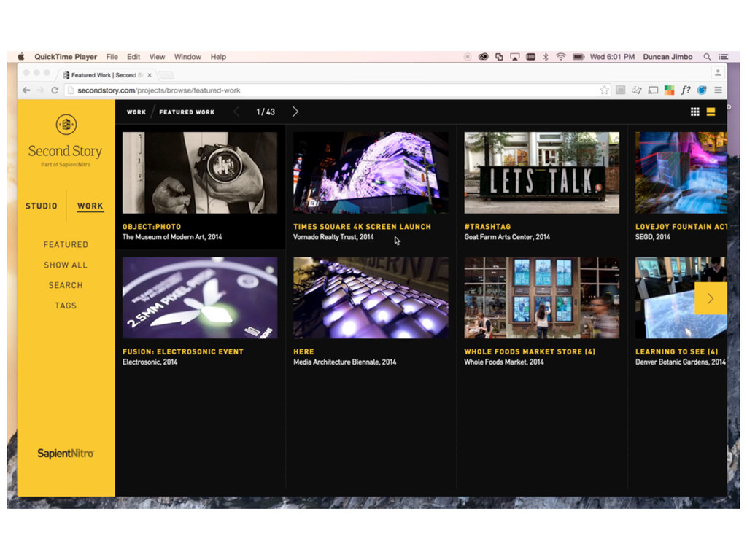Click the f? font extension icon
Screen dimensions: 747x560
click(x=686, y=90)
